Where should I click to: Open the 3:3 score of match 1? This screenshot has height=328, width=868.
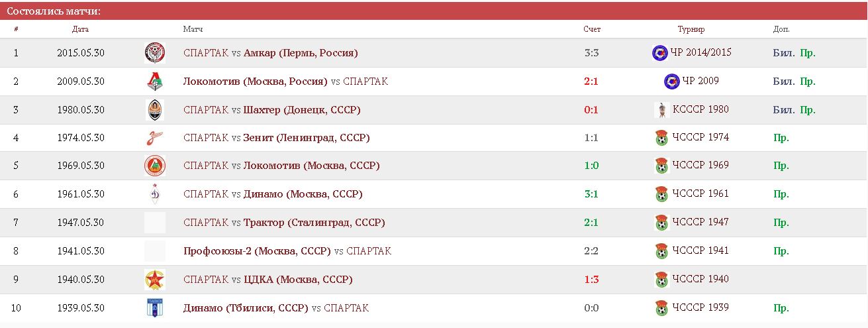coord(592,53)
